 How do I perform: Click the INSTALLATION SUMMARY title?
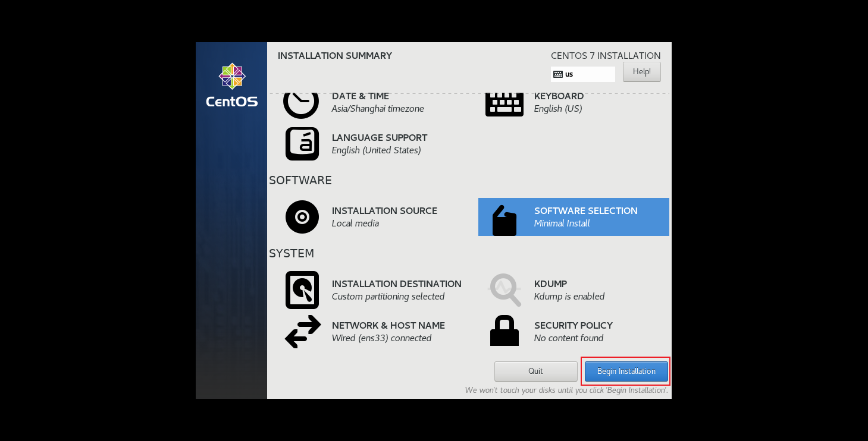335,56
